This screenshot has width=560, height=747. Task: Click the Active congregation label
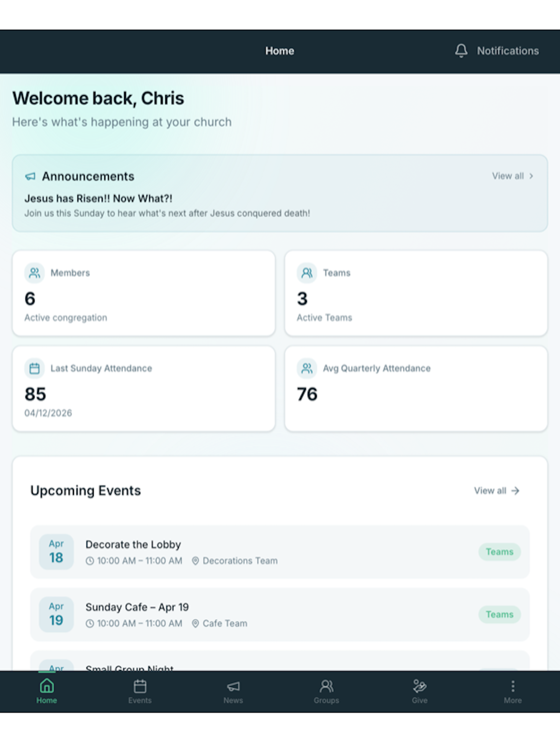pyautogui.click(x=65, y=318)
